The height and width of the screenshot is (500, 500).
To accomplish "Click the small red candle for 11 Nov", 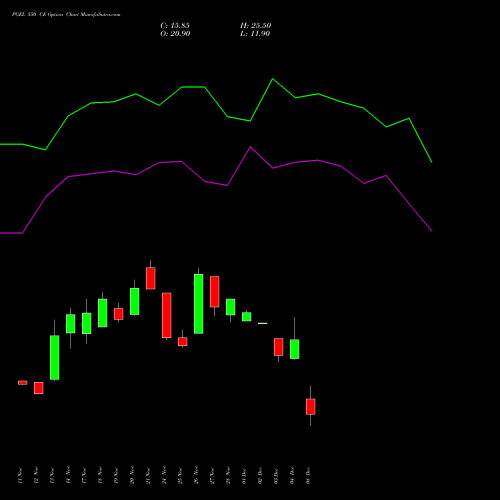I will click(23, 383).
